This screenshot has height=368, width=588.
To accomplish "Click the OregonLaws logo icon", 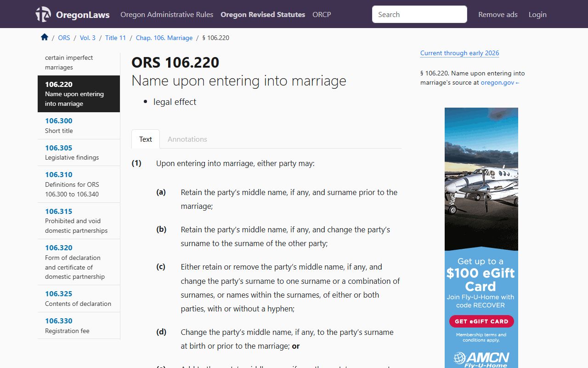I will [x=43, y=14].
